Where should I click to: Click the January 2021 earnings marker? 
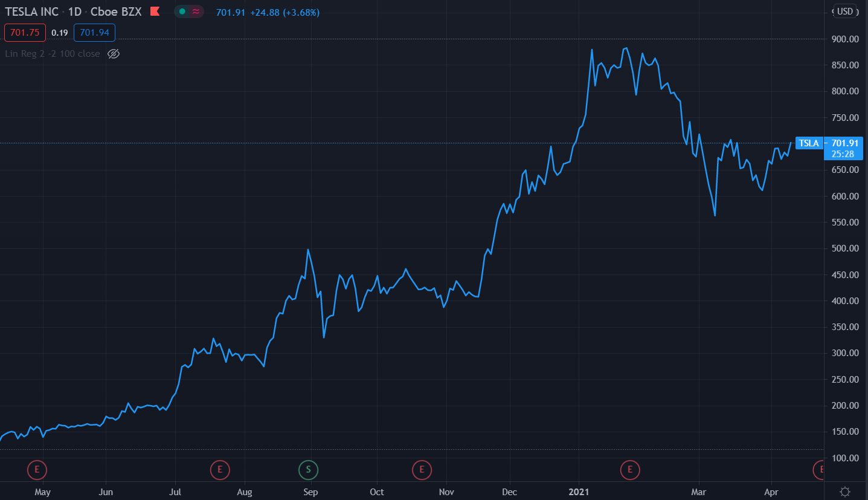point(630,469)
